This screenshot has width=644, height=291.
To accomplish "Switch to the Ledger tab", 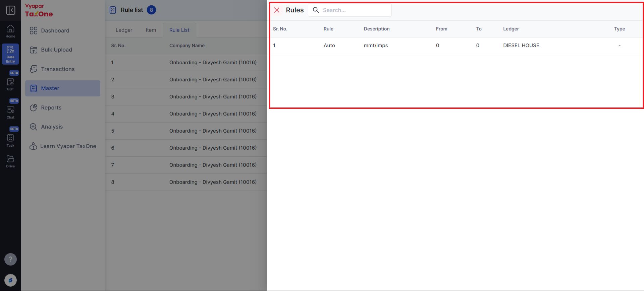I will point(124,30).
